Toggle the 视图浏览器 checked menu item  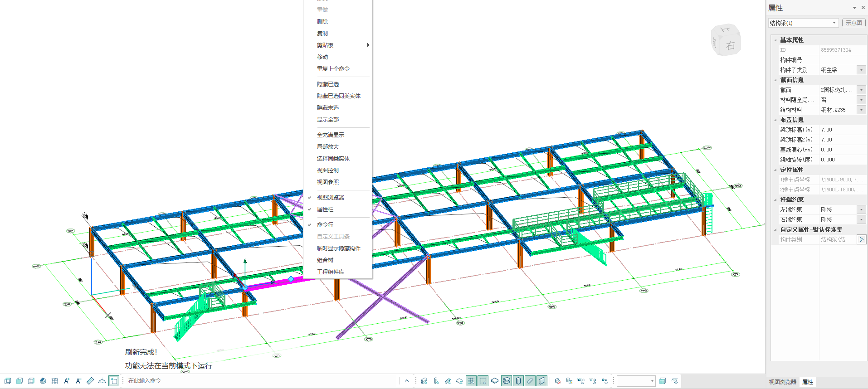coord(330,198)
